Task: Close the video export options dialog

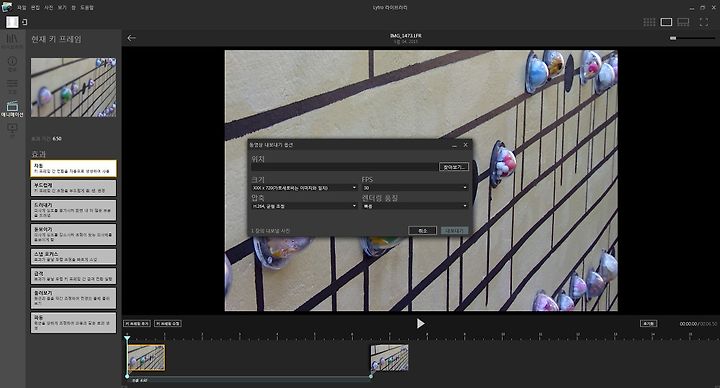Action: pos(465,145)
